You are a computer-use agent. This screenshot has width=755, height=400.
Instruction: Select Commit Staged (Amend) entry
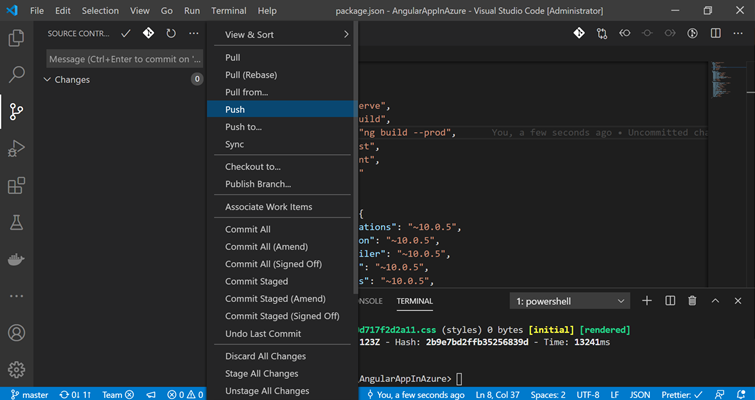(282, 298)
